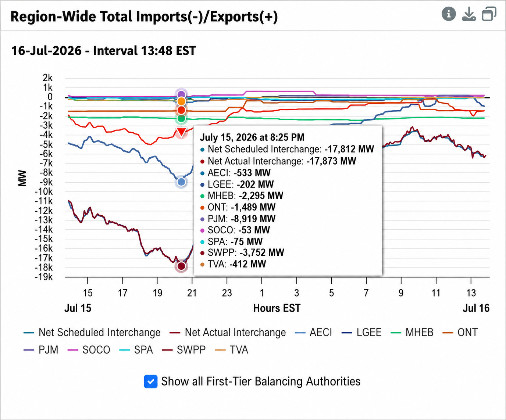Click tooltip row TVA: -412 MW
This screenshot has height=420, width=506.
pyautogui.click(x=233, y=264)
